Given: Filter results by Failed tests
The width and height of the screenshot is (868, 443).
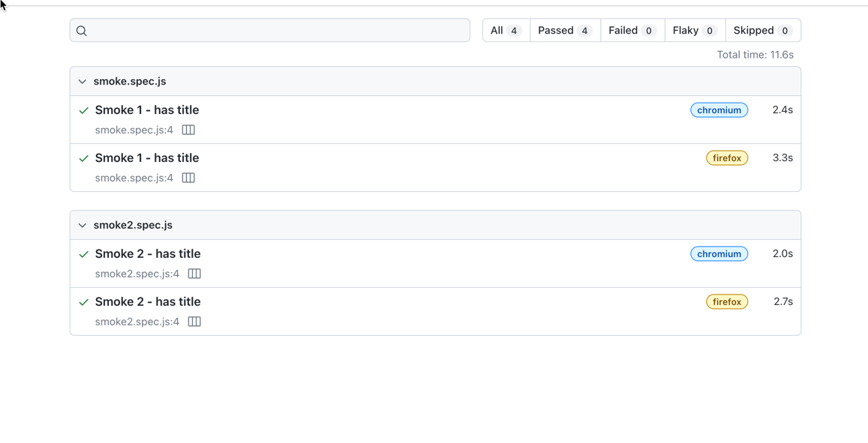Looking at the screenshot, I should tap(632, 31).
